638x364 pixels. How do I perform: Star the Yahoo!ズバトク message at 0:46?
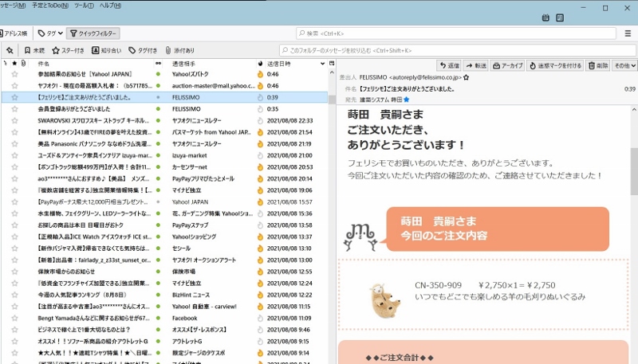point(14,74)
